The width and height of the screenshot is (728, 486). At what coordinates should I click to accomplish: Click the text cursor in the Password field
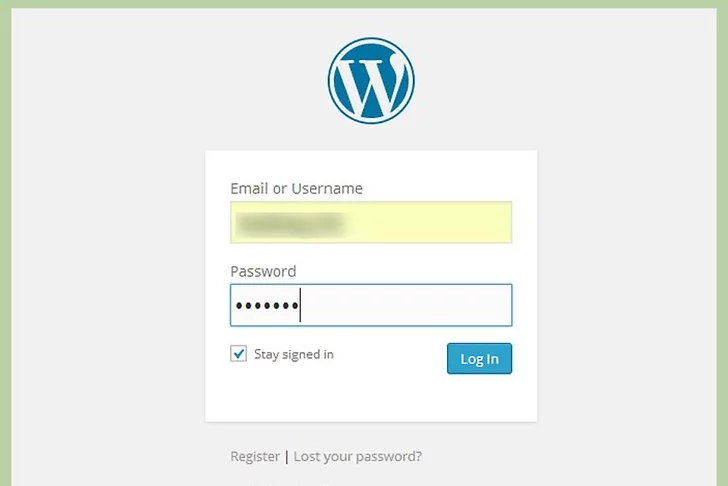coord(301,305)
